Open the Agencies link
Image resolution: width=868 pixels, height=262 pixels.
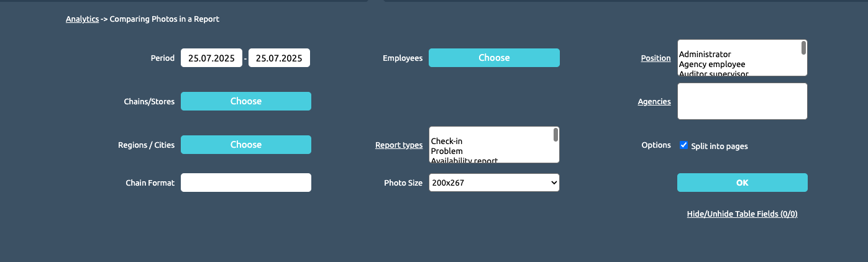(654, 102)
